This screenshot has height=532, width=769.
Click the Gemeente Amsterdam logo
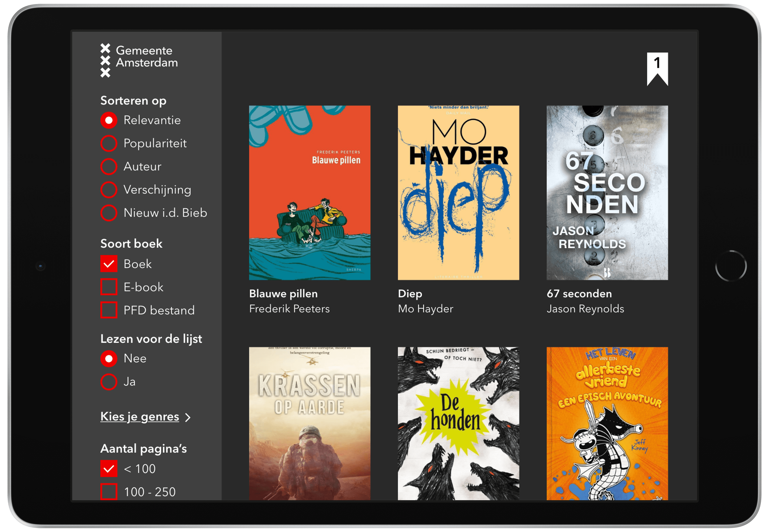(139, 60)
